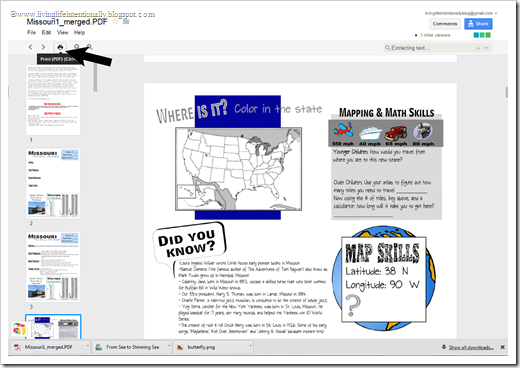Click the Mapping & Math Skills heading
520x368 pixels.
point(387,113)
